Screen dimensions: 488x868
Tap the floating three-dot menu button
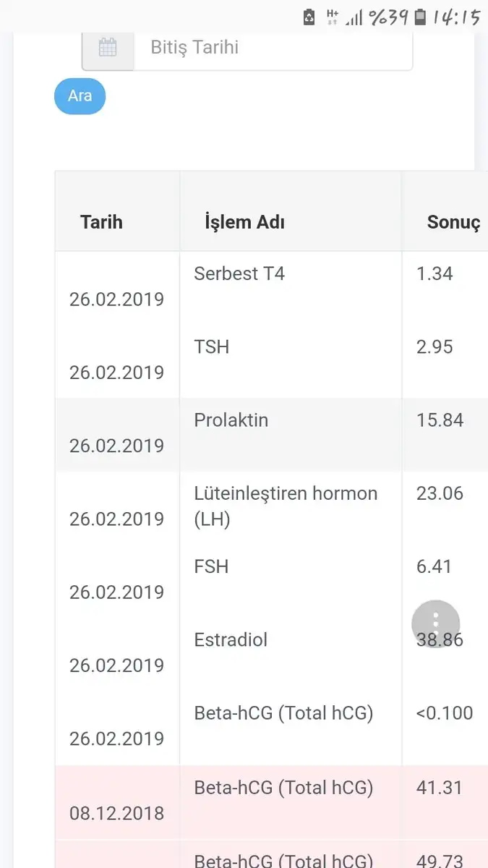point(435,624)
